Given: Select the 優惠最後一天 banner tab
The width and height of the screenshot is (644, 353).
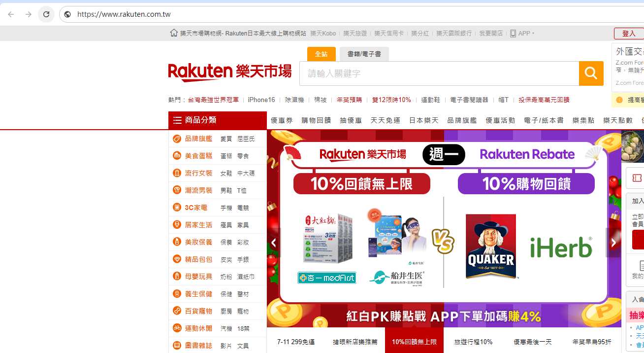Looking at the screenshot, I should click(532, 342).
